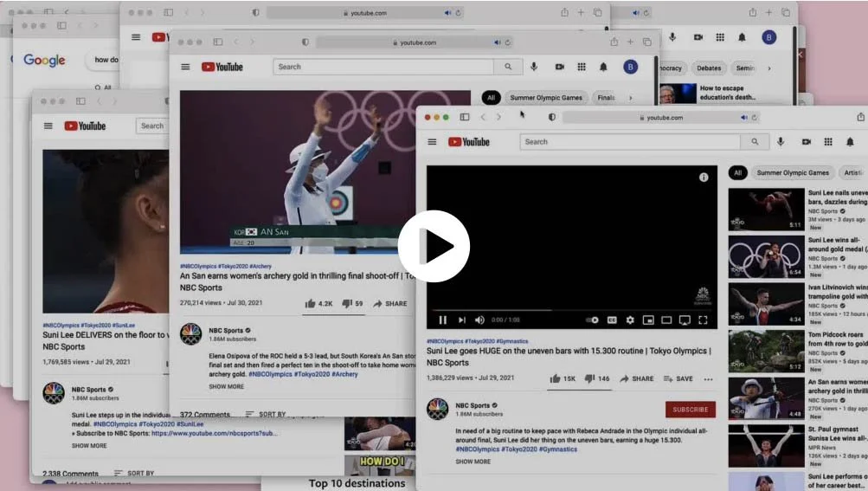Search with voice in front window
This screenshot has height=491, width=868.
point(781,142)
